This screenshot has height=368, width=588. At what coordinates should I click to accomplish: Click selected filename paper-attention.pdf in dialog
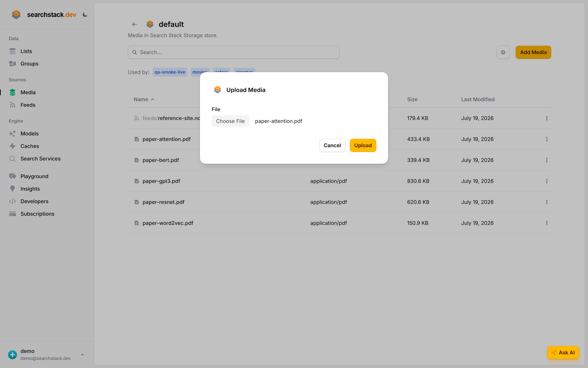278,121
